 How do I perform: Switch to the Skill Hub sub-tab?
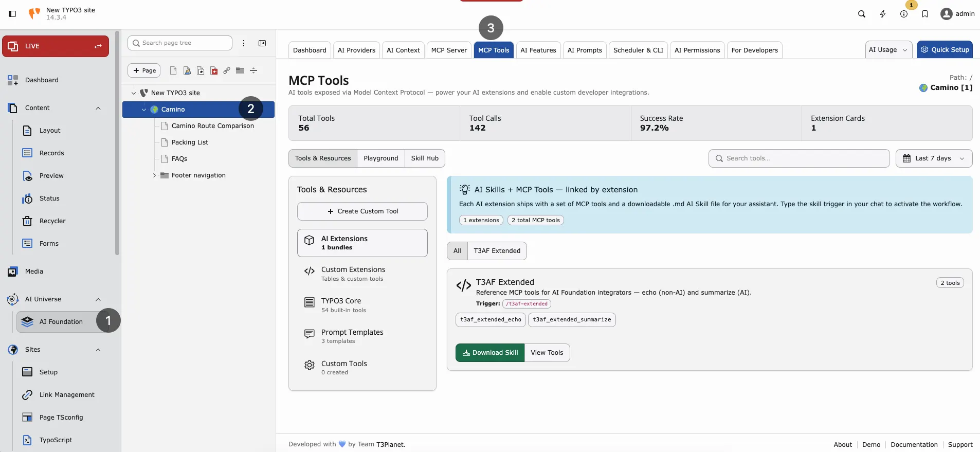point(425,158)
